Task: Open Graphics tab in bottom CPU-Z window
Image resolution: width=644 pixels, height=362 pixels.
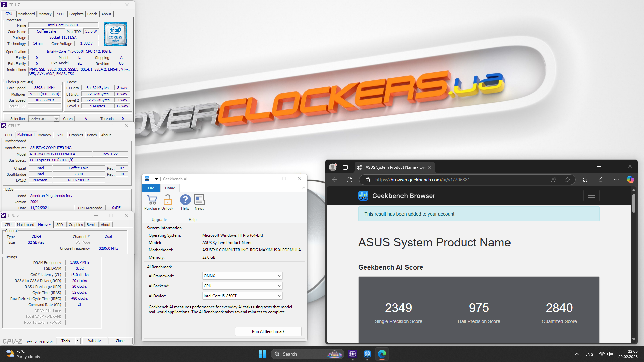Action: tap(75, 225)
